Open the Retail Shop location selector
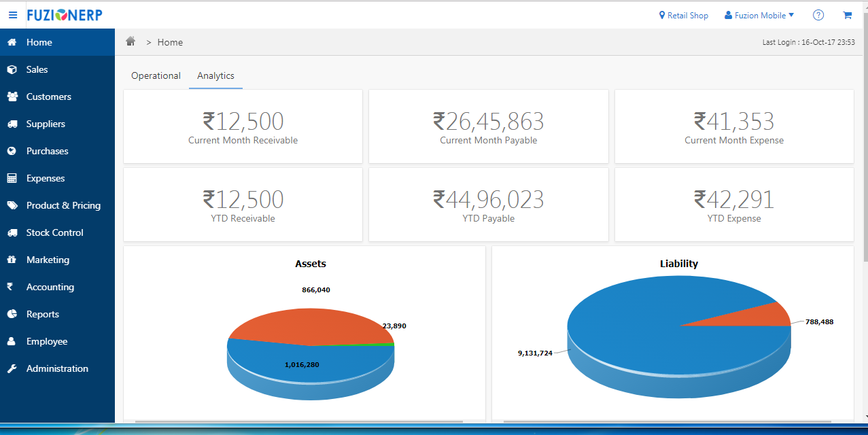The width and height of the screenshot is (868, 435). click(684, 15)
